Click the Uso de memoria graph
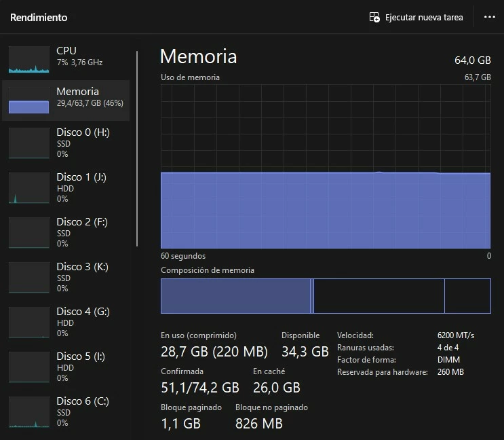Image resolution: width=504 pixels, height=440 pixels. click(x=326, y=166)
